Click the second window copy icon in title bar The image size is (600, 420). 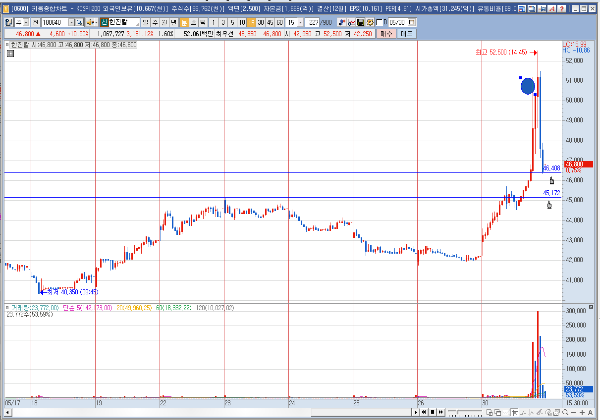(x=532, y=8)
